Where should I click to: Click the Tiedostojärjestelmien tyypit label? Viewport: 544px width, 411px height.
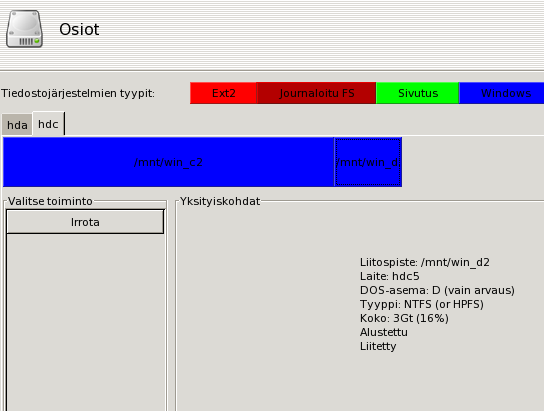point(78,93)
